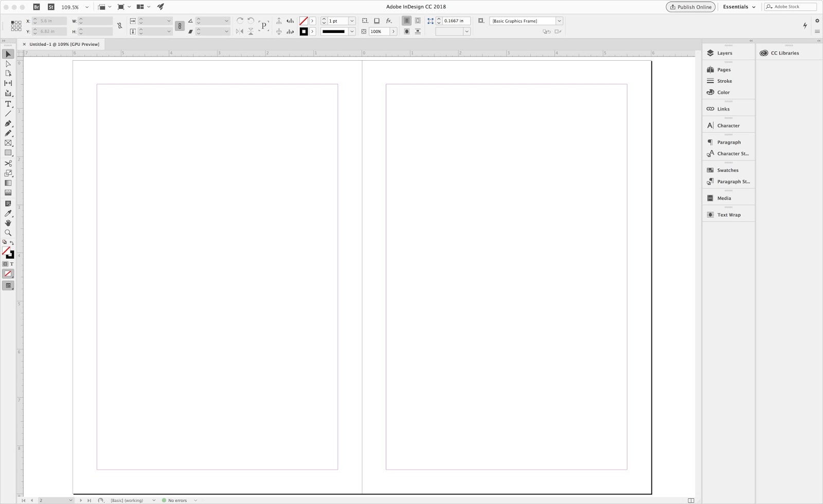Launch Adobe Bridge from the toolbar
The width and height of the screenshot is (823, 504).
36,7
